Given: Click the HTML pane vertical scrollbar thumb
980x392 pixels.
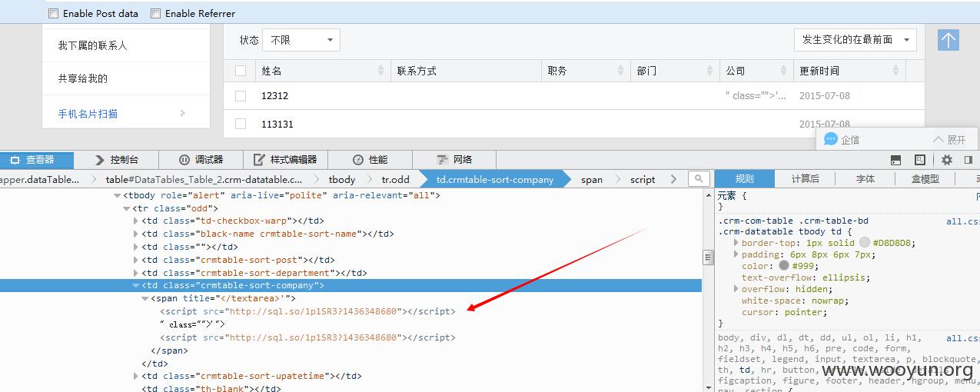Looking at the screenshot, I should [708, 257].
